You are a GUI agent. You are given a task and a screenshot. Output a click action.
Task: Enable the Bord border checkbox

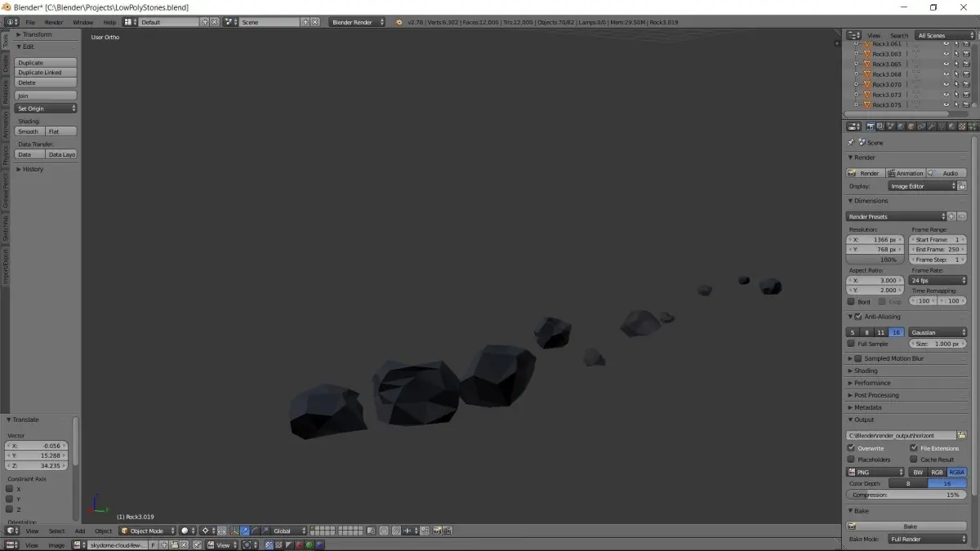tap(852, 301)
